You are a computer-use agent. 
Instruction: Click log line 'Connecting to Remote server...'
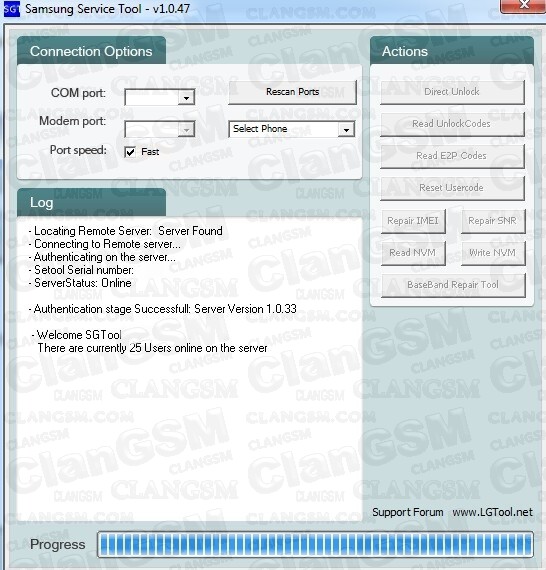click(x=104, y=244)
